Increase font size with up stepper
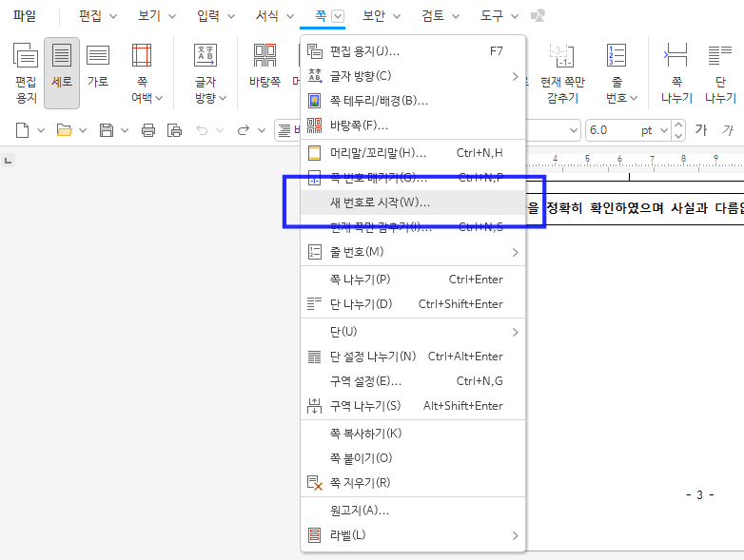Screen dimensions: 744x560 (678, 126)
